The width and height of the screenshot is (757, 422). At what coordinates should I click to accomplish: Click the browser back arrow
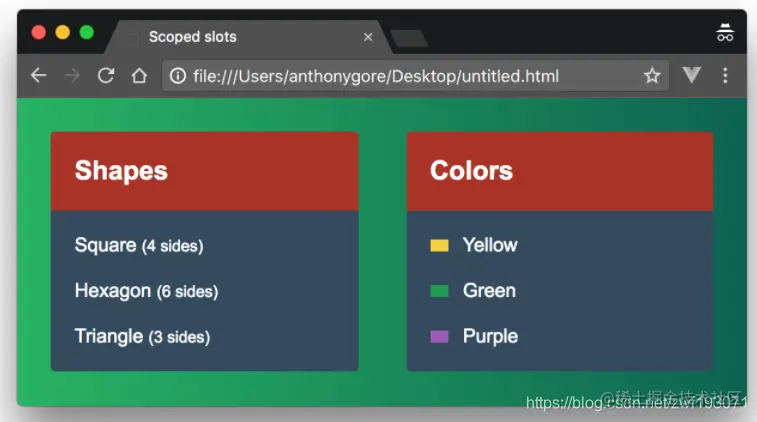[x=39, y=75]
